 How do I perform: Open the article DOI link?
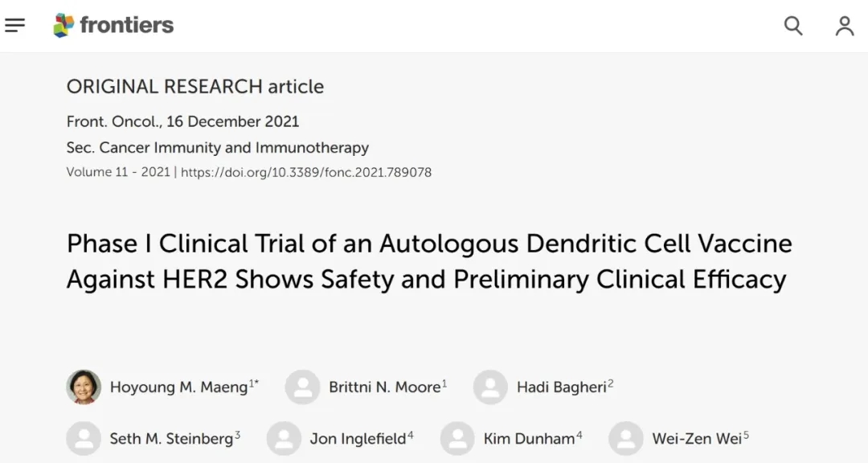pyautogui.click(x=306, y=172)
